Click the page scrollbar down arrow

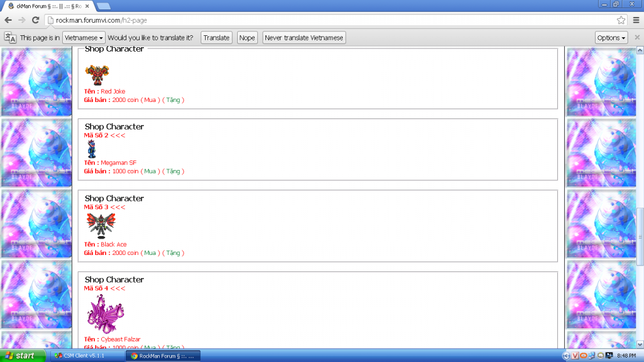[640, 344]
